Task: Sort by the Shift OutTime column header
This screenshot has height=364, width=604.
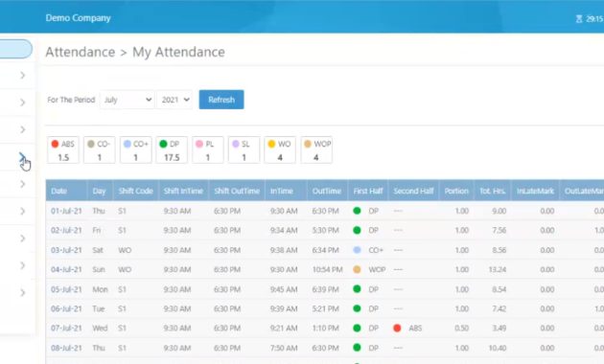Action: pos(237,191)
